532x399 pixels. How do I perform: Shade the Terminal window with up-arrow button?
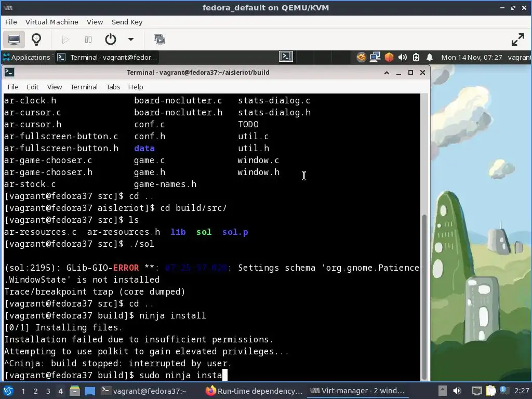[x=387, y=73]
